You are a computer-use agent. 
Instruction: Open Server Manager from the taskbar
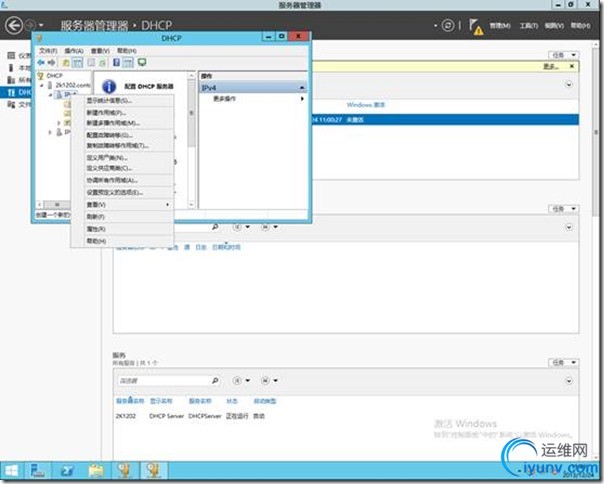point(37,471)
